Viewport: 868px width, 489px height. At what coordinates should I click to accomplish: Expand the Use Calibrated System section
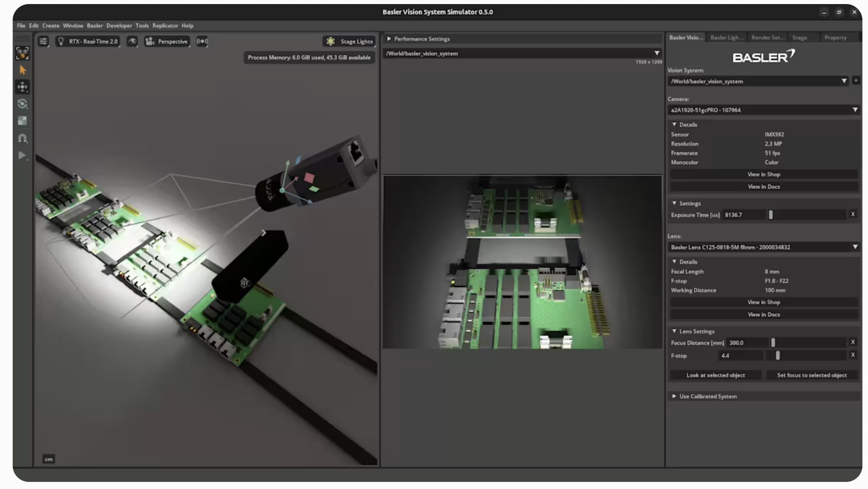click(x=764, y=396)
